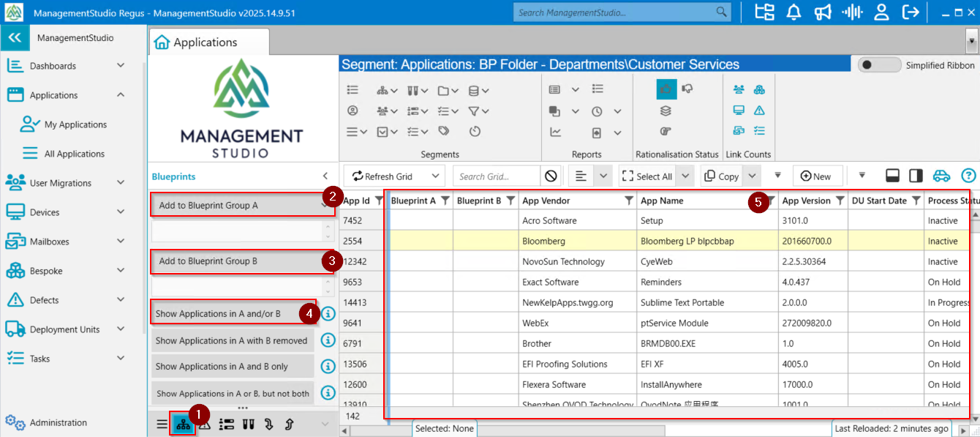
Task: Expand the Dashboards sidebar section
Action: pos(121,66)
